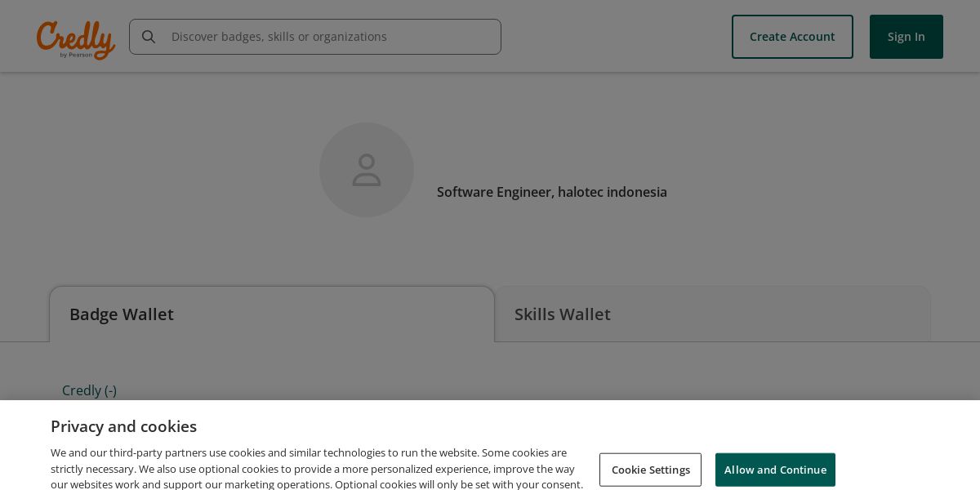Click the magnifier search icon
This screenshot has width=980, height=490.
149,37
